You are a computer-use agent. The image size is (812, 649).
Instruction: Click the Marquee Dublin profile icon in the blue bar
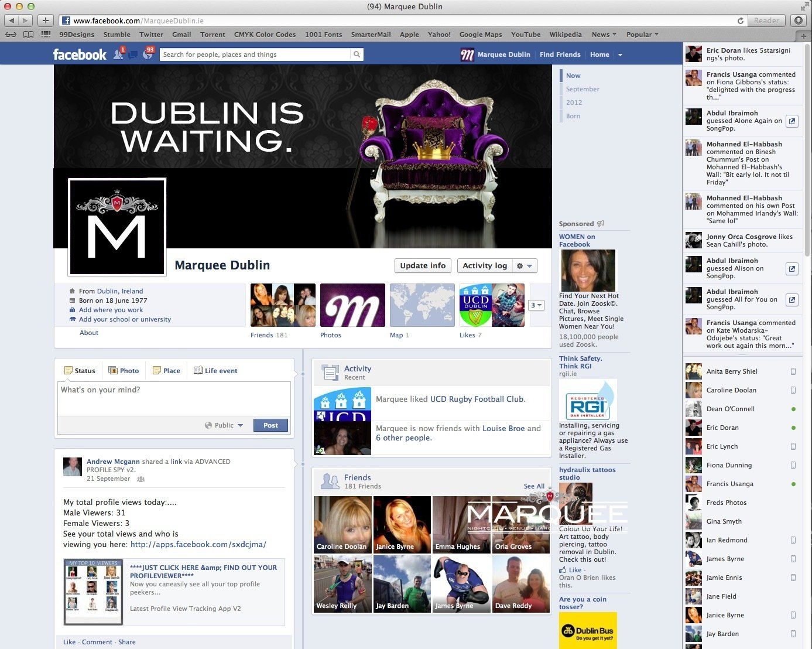click(x=467, y=54)
